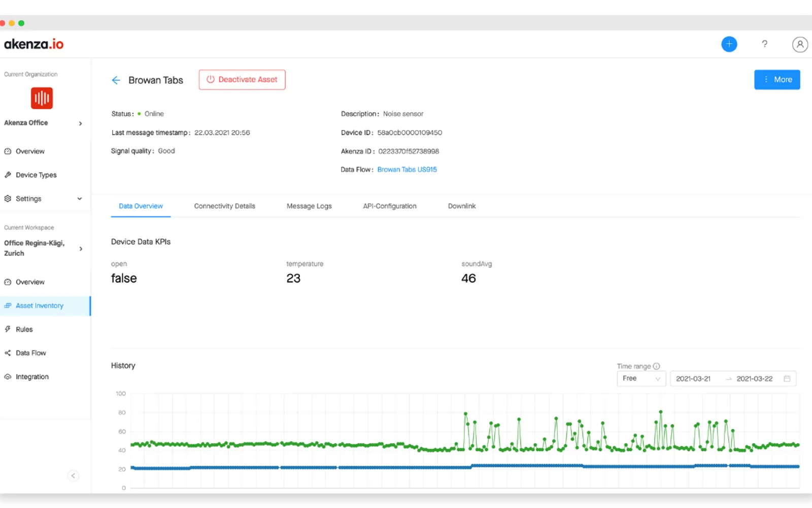Screen dimensions: 812x508
Task: Open workspace Overview in sidebar
Action: 30,282
